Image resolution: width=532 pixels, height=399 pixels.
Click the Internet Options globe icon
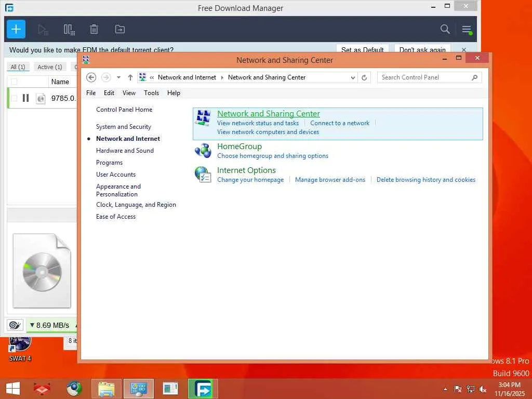(x=203, y=174)
